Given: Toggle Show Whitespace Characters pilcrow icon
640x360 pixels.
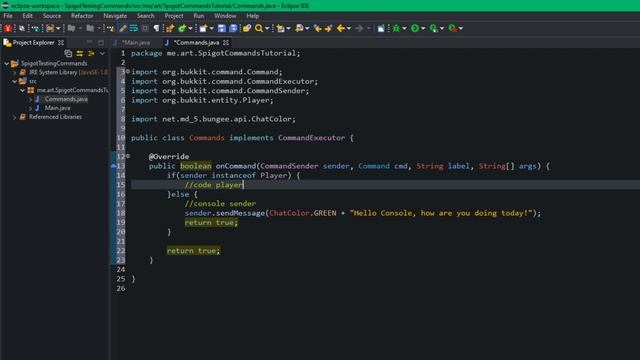Looking at the screenshot, I should tap(156, 28).
